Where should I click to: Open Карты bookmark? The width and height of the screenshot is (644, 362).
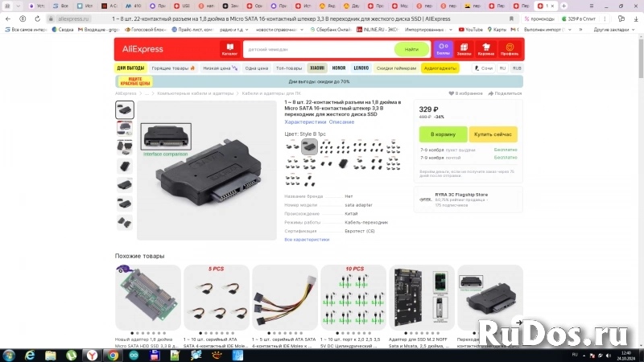[497, 30]
